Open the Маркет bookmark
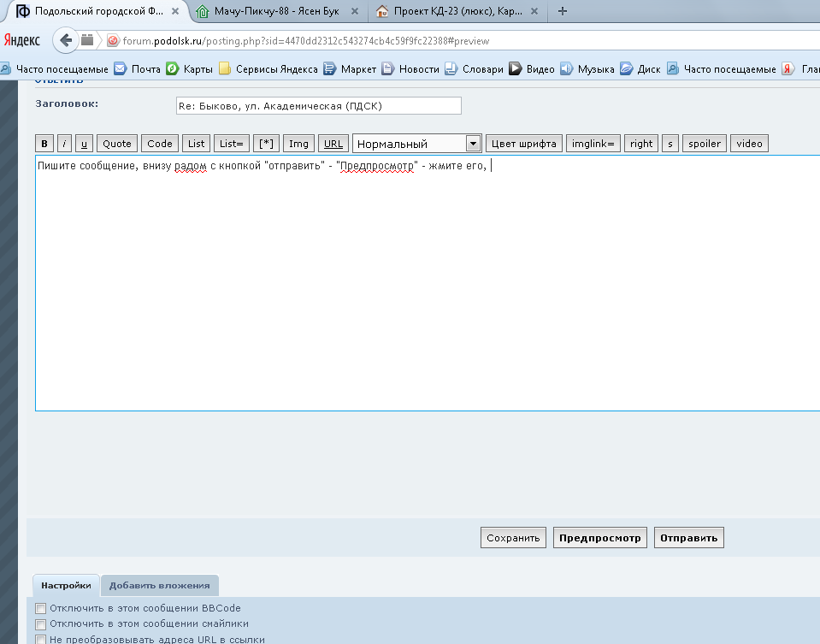The width and height of the screenshot is (820, 644). click(350, 69)
